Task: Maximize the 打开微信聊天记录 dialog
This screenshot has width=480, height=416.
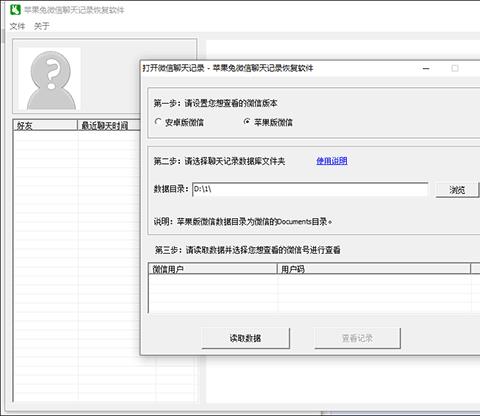Action: pyautogui.click(x=455, y=68)
